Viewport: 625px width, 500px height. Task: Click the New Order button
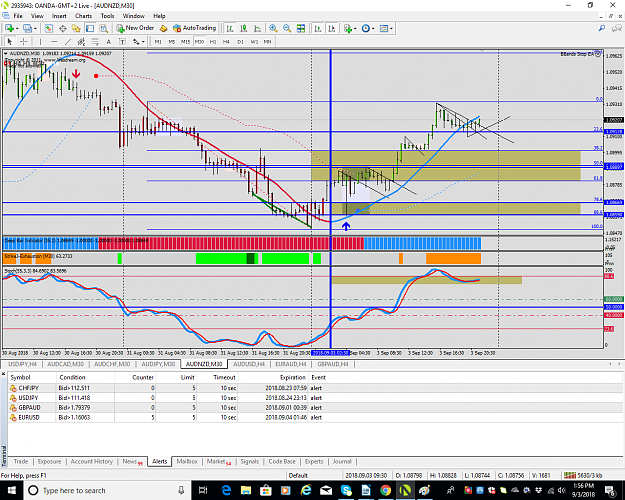pyautogui.click(x=136, y=28)
